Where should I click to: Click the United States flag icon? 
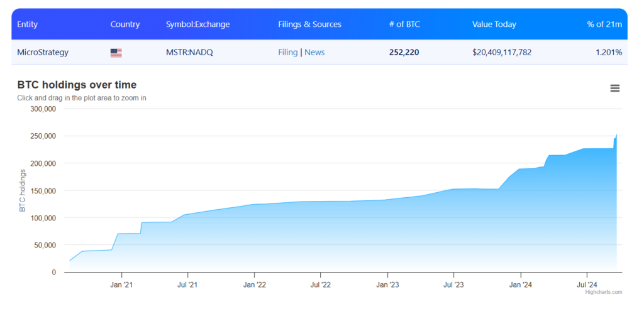pos(116,53)
